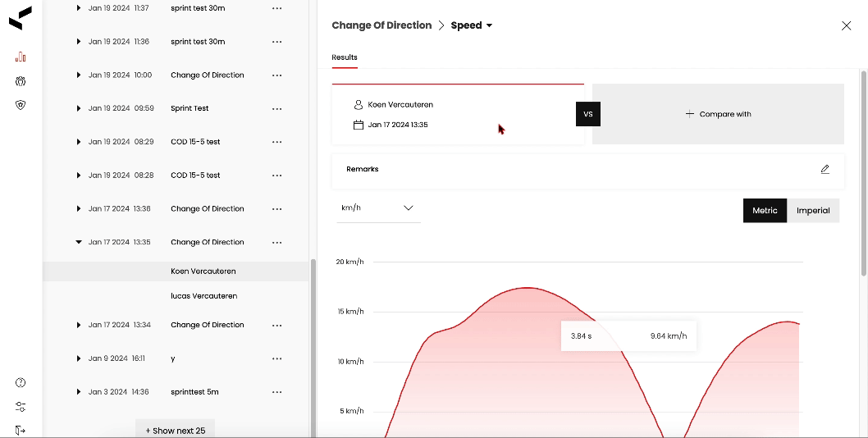Switch units to Metric

tap(765, 211)
